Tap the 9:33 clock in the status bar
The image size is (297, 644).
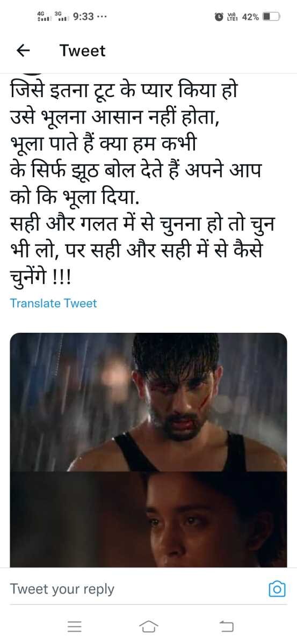(83, 17)
